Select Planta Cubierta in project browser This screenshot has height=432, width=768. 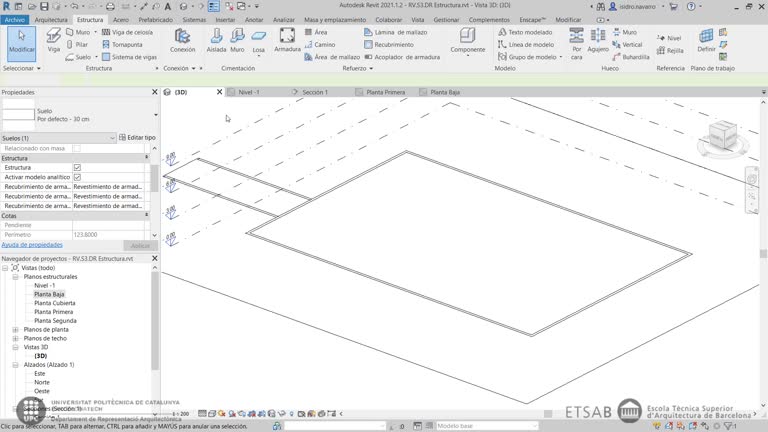pos(54,303)
